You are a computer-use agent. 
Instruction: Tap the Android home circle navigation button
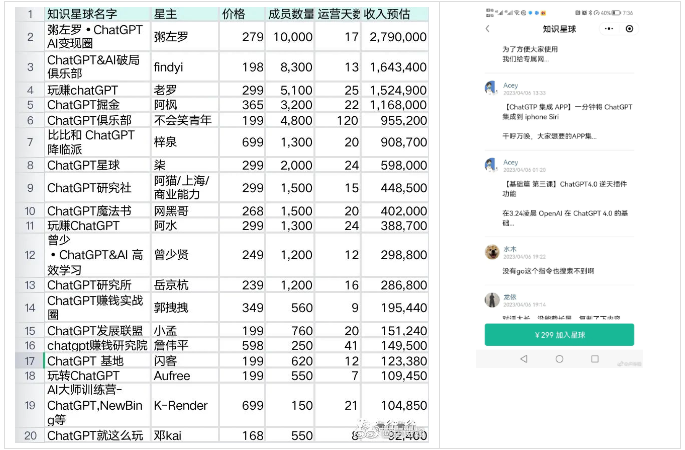pos(559,359)
